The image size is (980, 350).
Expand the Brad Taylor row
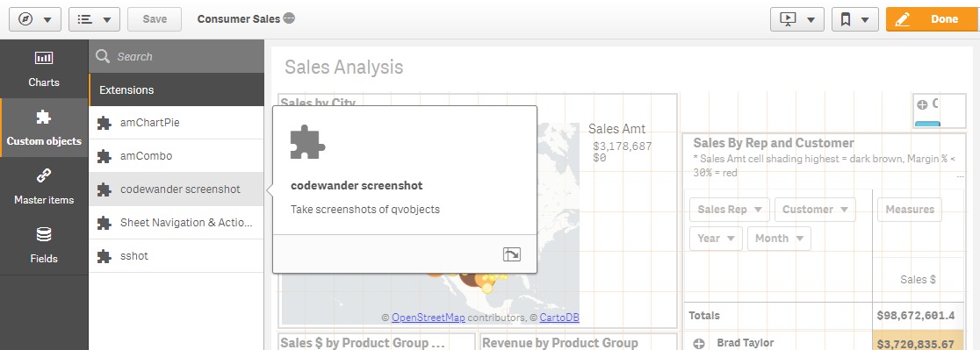click(x=699, y=343)
